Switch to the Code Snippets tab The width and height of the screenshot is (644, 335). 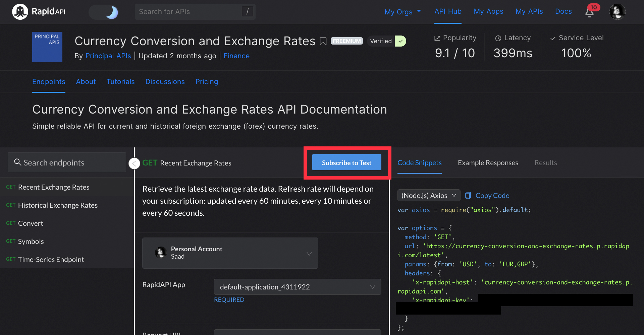coord(419,163)
